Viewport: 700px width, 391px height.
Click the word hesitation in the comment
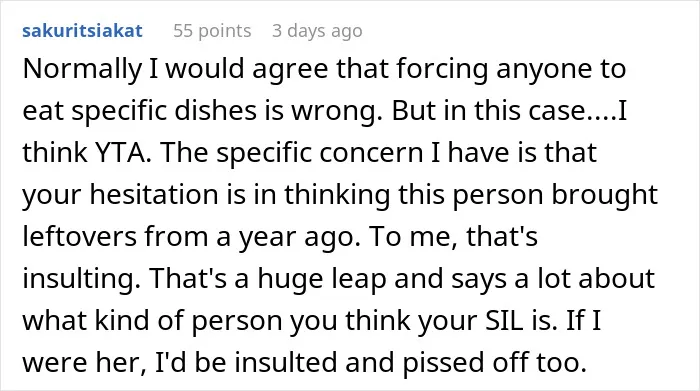point(154,195)
